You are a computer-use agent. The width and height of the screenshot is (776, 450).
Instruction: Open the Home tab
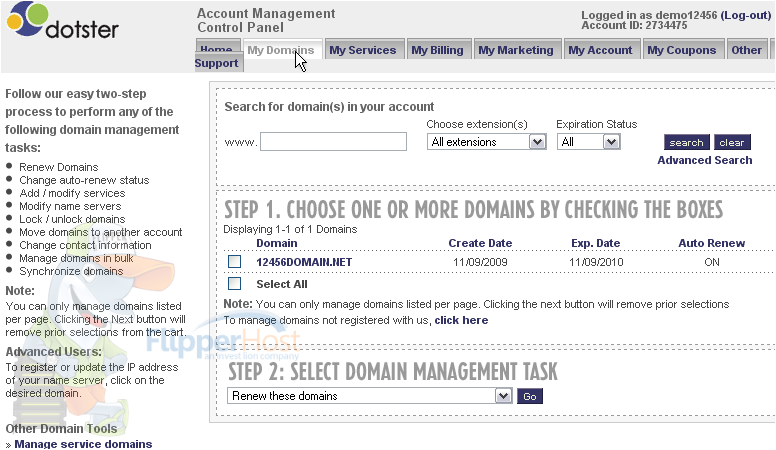(x=216, y=48)
